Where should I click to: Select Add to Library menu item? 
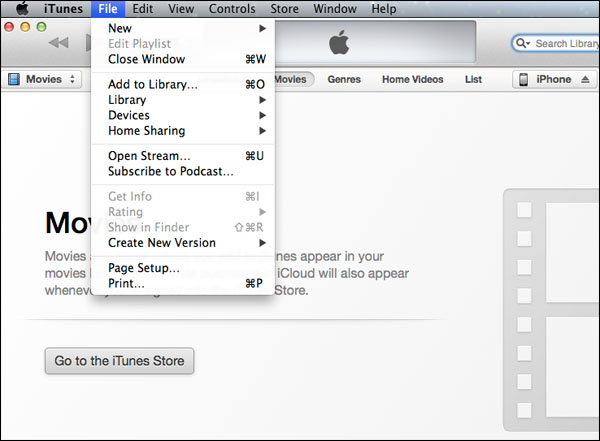click(x=183, y=84)
